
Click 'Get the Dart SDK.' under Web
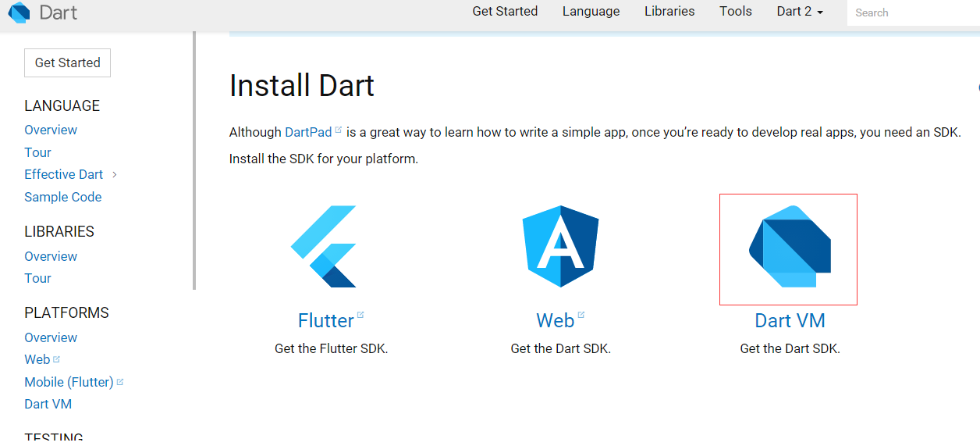[560, 348]
